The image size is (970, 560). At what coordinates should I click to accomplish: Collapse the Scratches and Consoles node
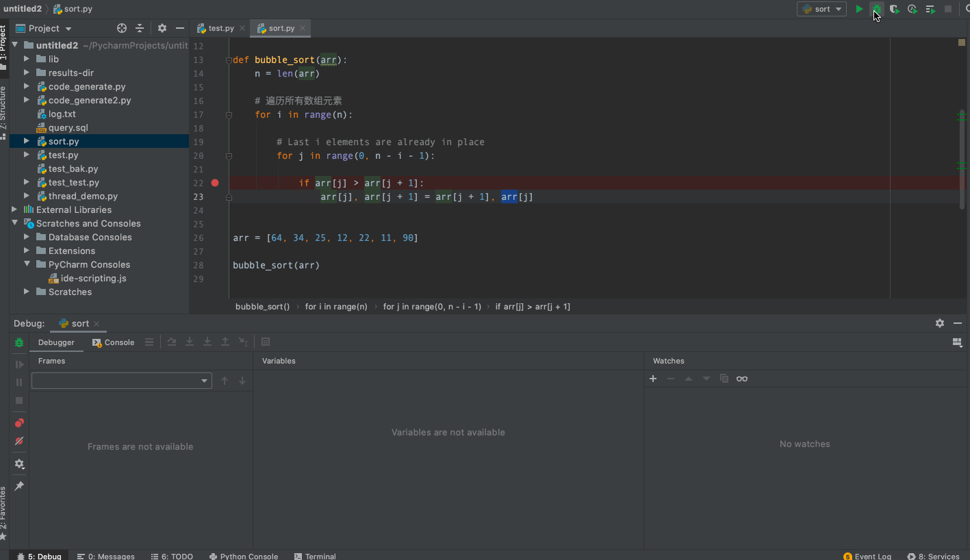(x=14, y=223)
